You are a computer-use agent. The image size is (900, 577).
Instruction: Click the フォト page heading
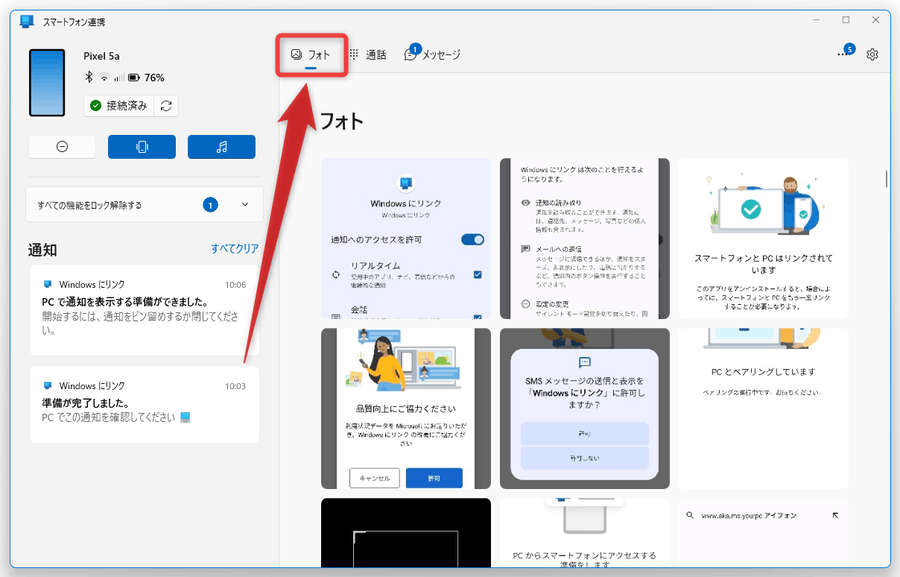click(341, 122)
